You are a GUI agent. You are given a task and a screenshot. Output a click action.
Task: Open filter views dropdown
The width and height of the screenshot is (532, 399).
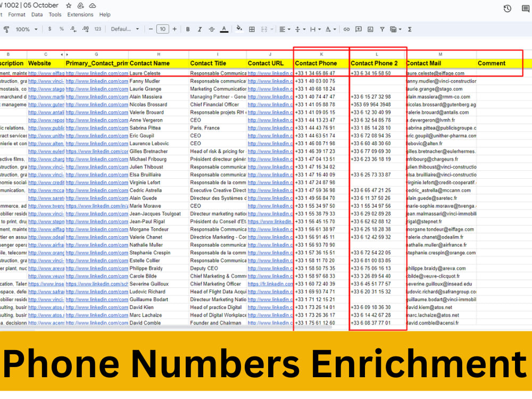tap(396, 29)
